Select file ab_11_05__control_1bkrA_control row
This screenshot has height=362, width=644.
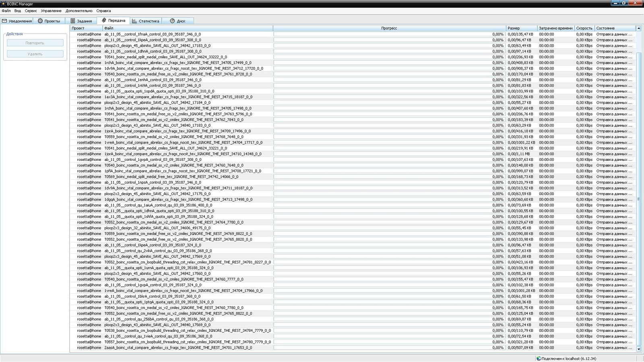pos(152,296)
